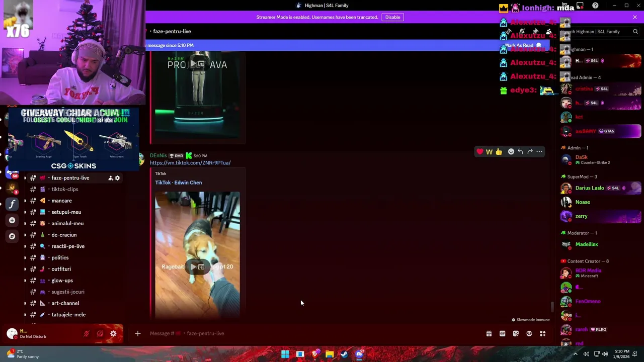Open the Help question mark icon

tap(595, 6)
